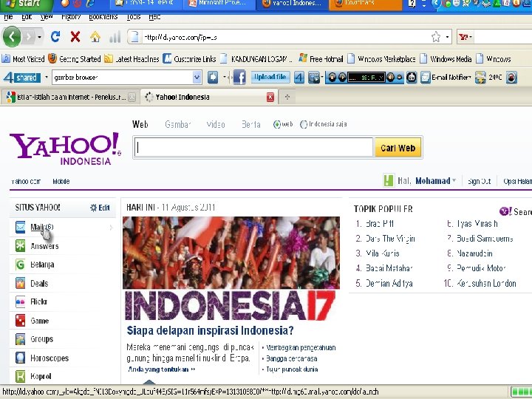Expand the 4shared search box dropdown
532x399 pixels.
pos(197,78)
